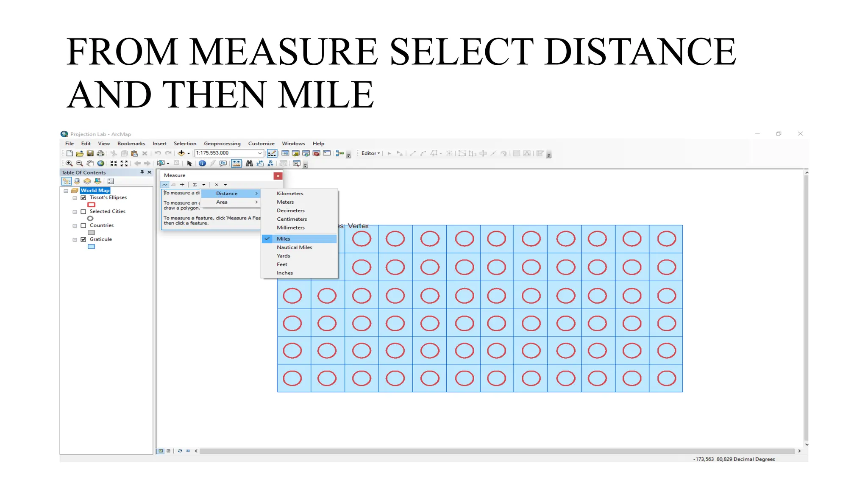
Task: Collapse the World Map data frame
Action: coord(66,191)
